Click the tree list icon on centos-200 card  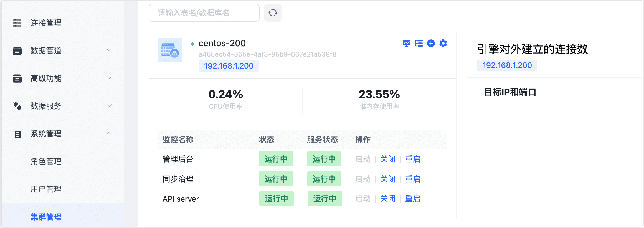[x=419, y=43]
